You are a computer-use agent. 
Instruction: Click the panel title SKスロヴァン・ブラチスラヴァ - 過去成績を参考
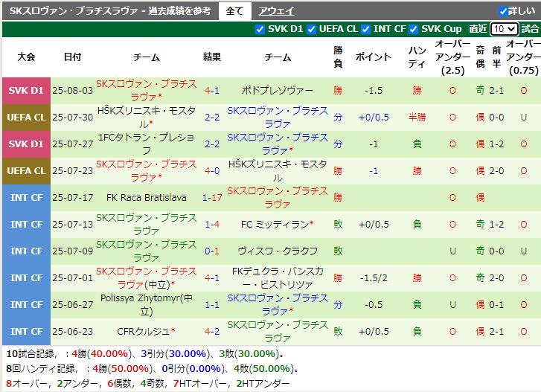(110, 11)
